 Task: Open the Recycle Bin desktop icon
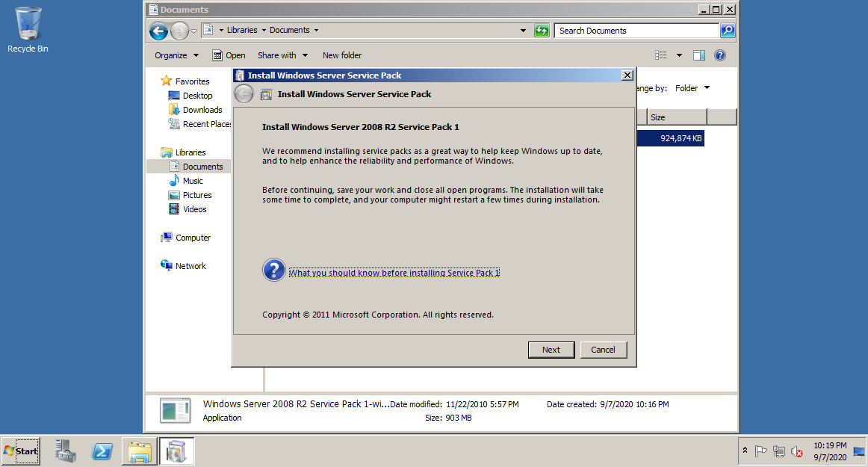point(28,30)
